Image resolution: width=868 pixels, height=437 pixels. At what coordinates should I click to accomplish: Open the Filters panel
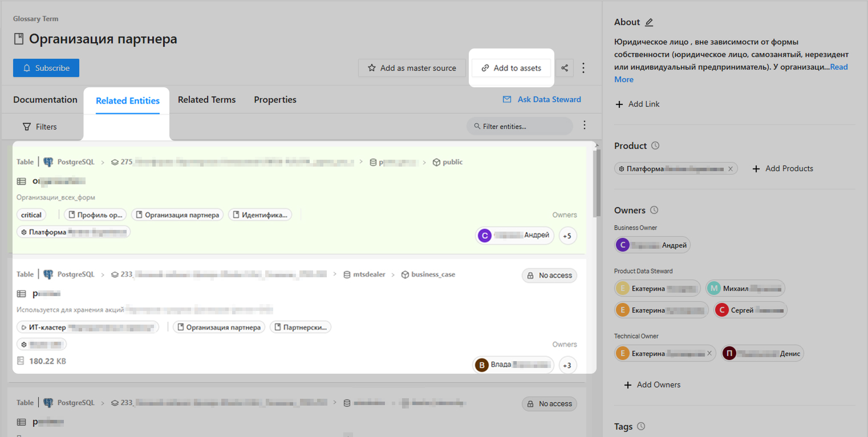point(40,127)
